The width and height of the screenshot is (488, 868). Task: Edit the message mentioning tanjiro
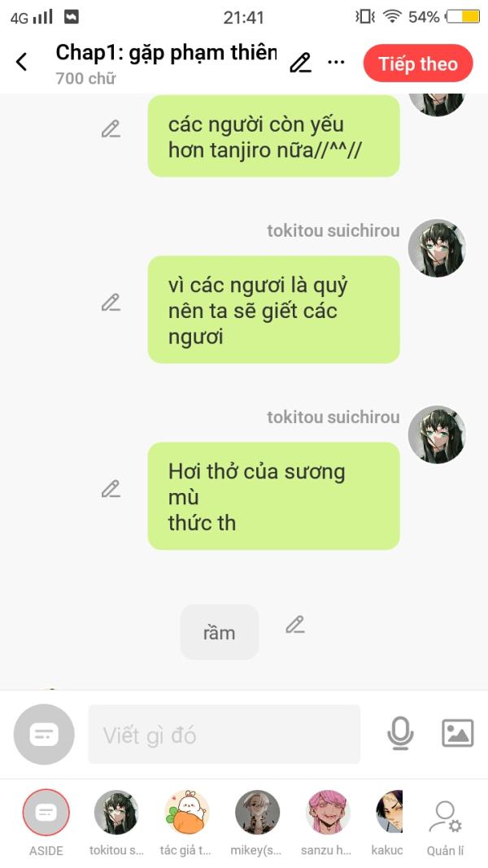[111, 129]
